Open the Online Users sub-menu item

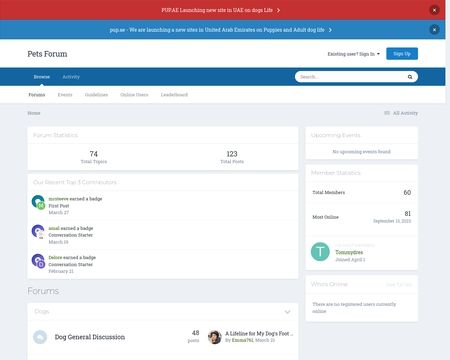[134, 95]
